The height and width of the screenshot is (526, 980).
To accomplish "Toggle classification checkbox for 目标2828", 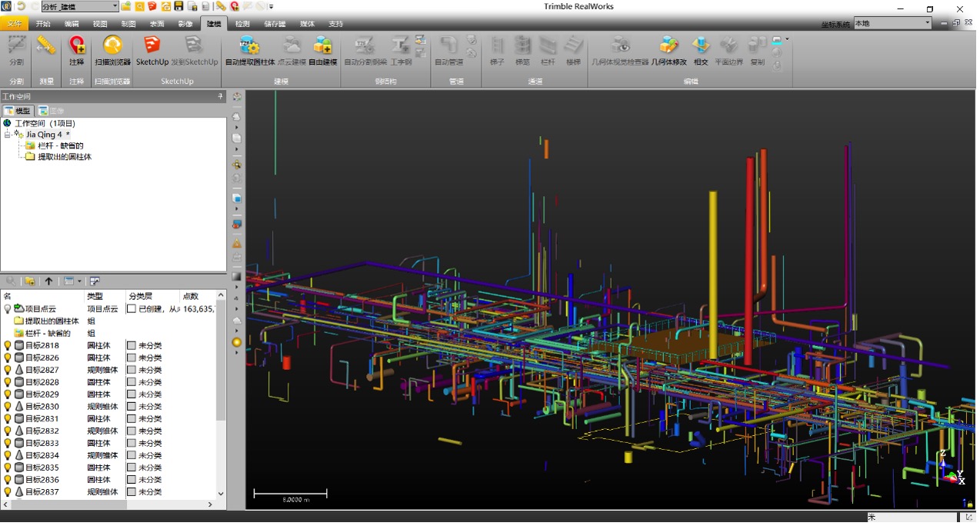I will pyautogui.click(x=132, y=382).
